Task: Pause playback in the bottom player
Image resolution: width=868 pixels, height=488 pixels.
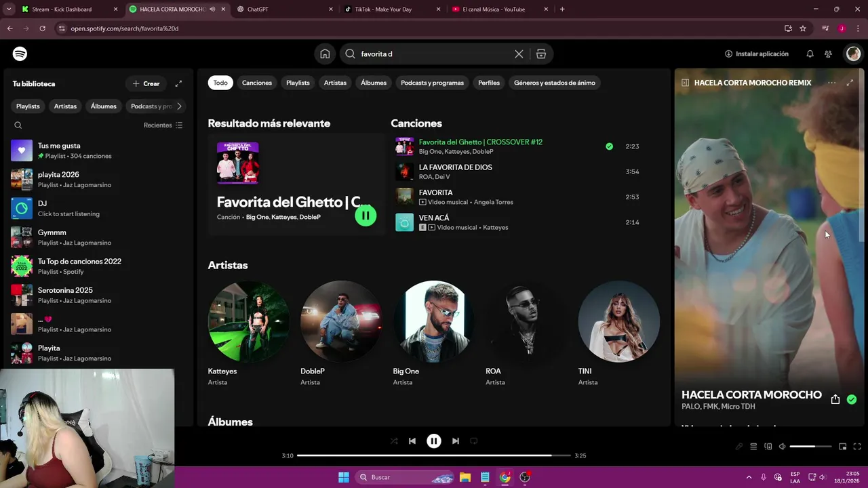Action: 434,441
